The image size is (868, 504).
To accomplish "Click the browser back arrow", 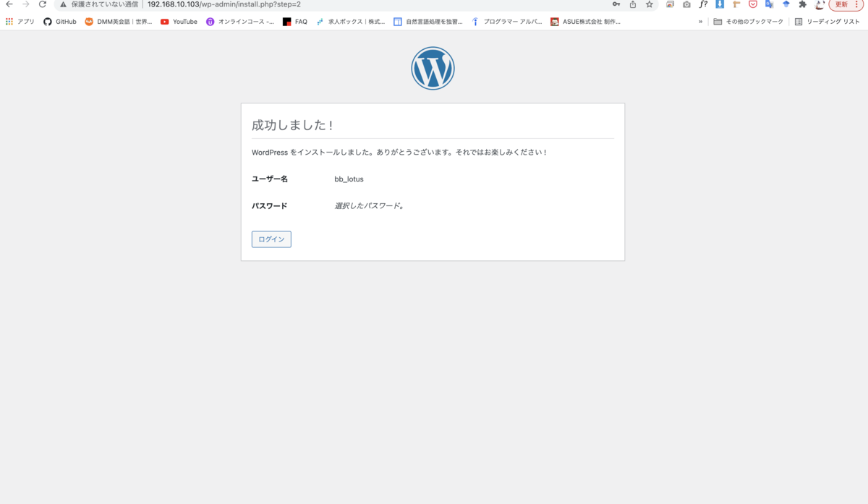I will click(9, 4).
